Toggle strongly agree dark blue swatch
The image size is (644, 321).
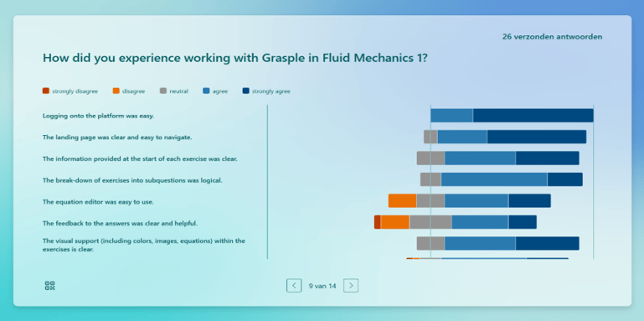[245, 91]
